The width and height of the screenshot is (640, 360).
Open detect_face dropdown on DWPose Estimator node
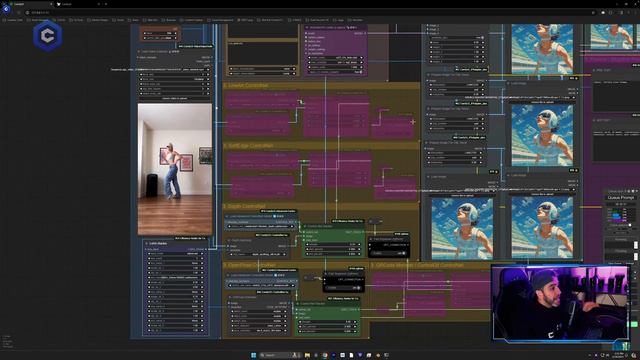pyautogui.click(x=259, y=321)
